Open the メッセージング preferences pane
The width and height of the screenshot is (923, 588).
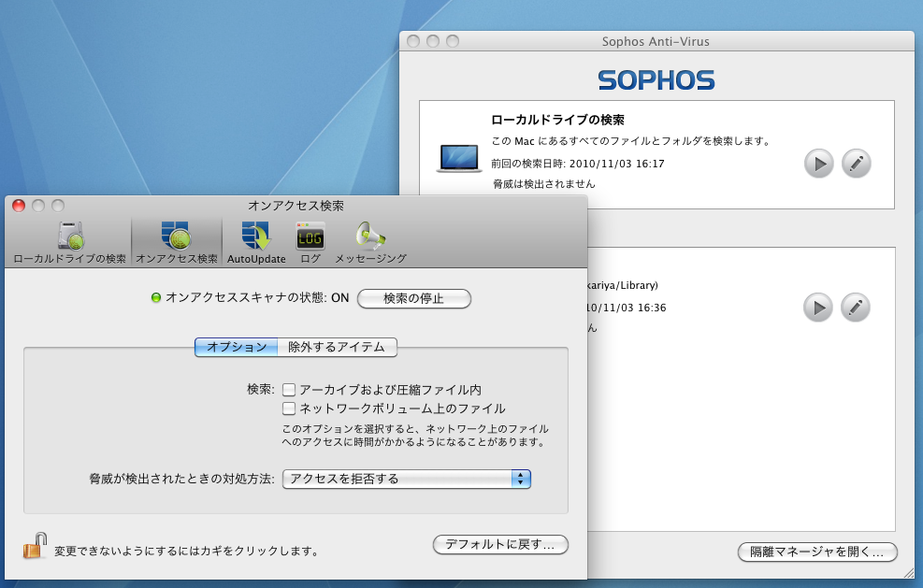[370, 242]
